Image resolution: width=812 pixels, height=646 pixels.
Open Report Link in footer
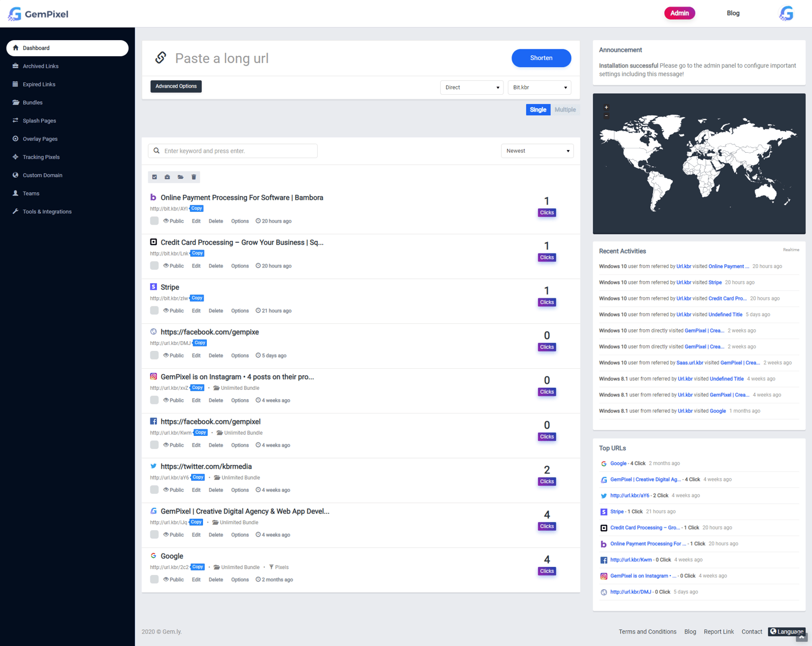(x=718, y=631)
